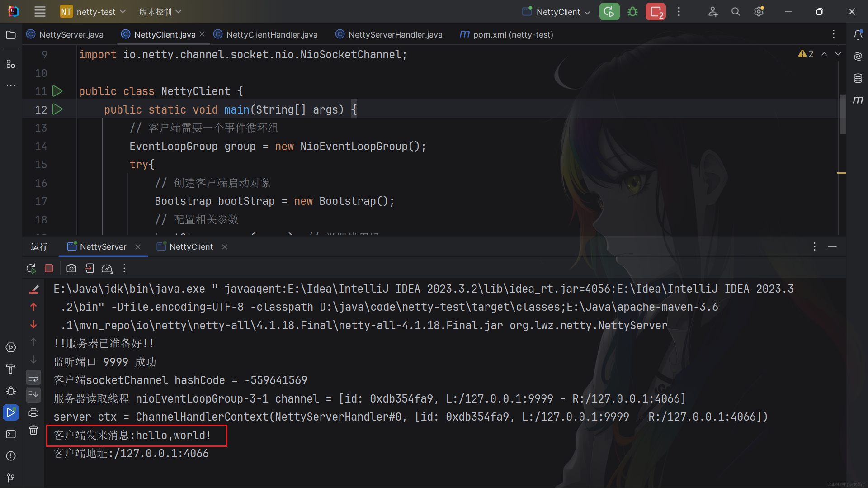868x488 pixels.
Task: Go to previous highlighted problem arrow
Action: pyautogui.click(x=824, y=54)
